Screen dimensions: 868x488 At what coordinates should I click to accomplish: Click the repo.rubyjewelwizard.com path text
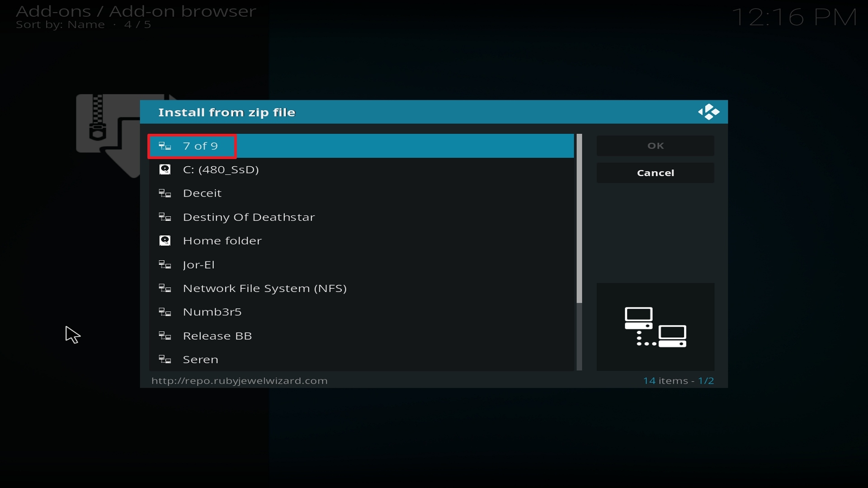click(x=240, y=381)
